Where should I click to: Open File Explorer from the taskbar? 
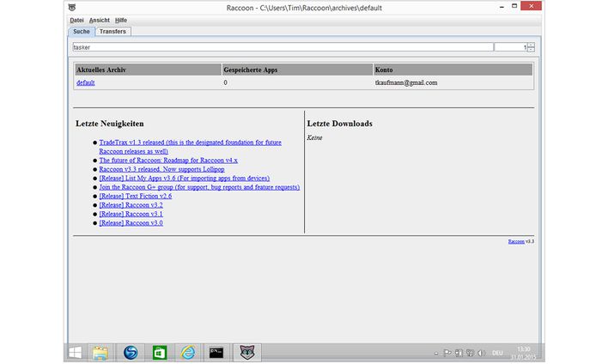click(x=100, y=353)
